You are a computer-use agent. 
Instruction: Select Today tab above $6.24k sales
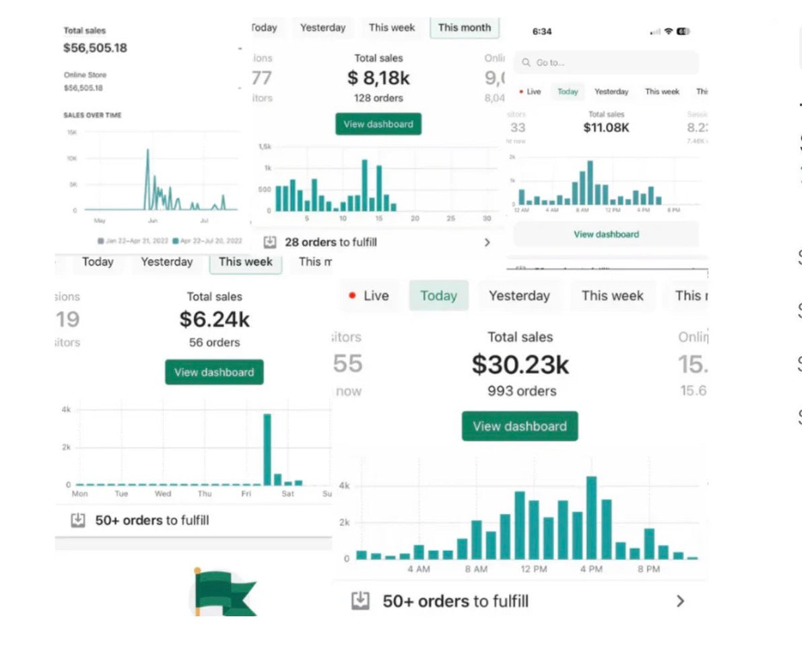point(98,262)
